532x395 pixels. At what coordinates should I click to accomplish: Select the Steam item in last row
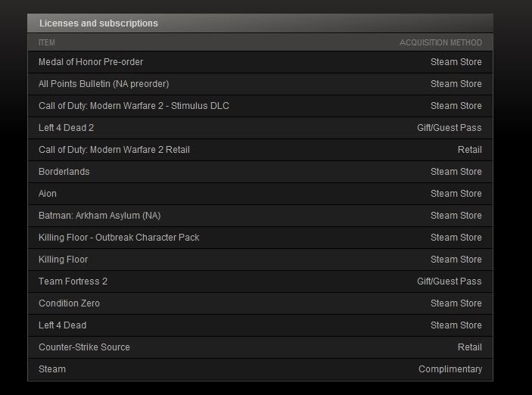click(52, 369)
